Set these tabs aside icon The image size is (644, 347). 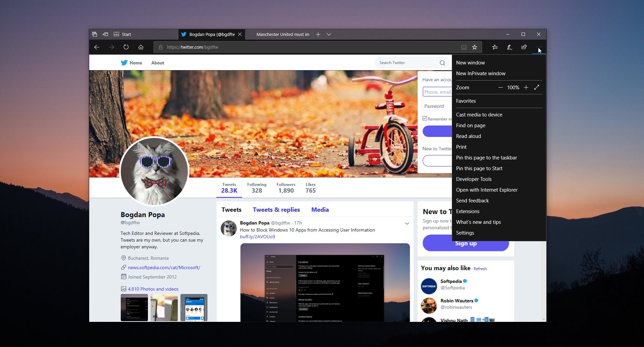pos(105,34)
